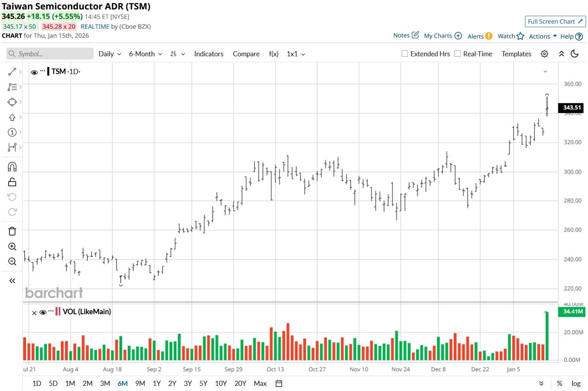Expand bottom options with double-down chevron
The height and width of the screenshot is (391, 588).
[x=541, y=384]
